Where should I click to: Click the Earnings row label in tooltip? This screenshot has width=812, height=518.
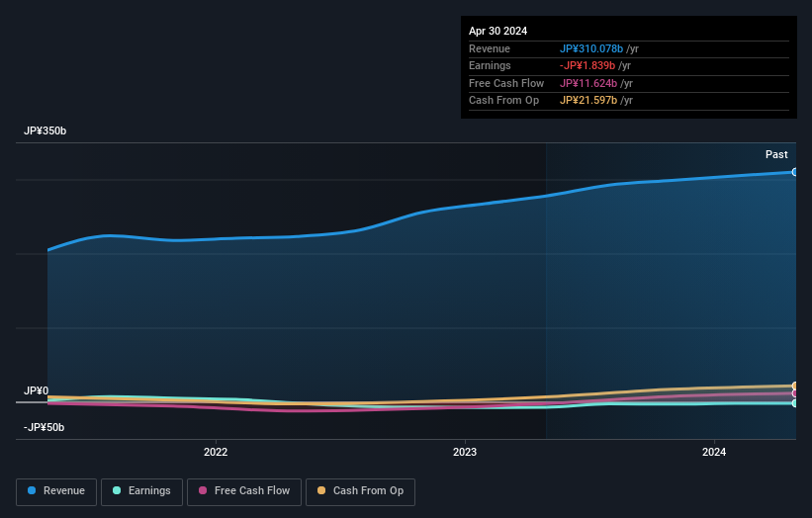click(490, 65)
